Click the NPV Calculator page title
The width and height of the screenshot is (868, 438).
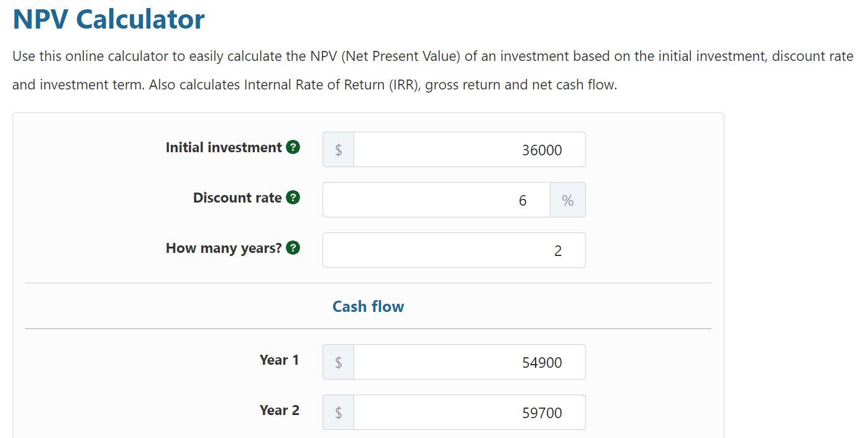(x=108, y=19)
